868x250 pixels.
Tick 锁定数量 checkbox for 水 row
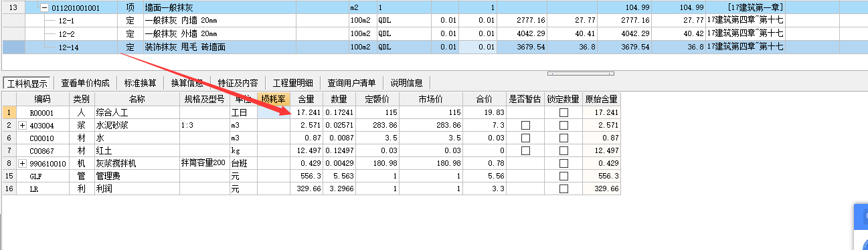coord(563,138)
